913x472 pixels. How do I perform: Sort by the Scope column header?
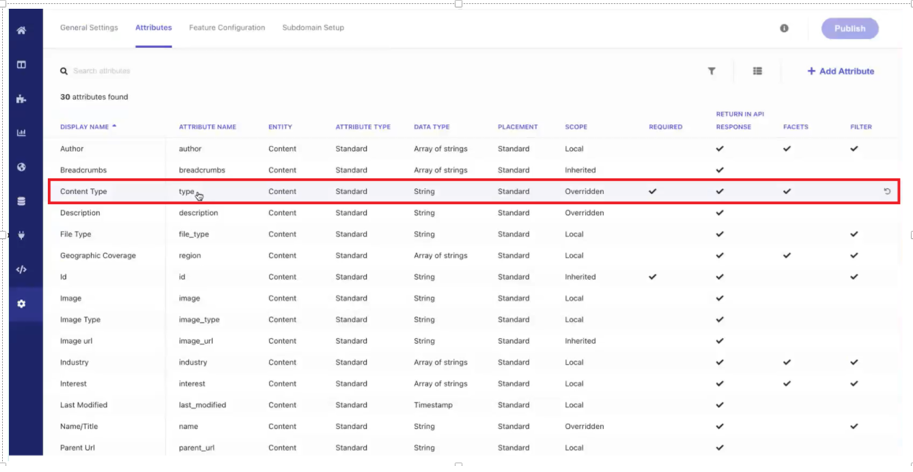[576, 127]
